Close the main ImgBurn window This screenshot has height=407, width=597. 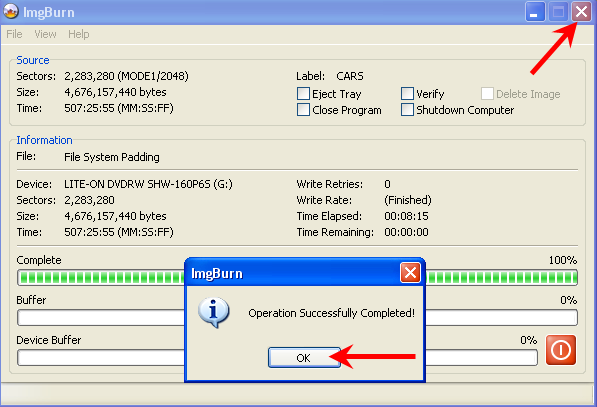click(x=581, y=12)
